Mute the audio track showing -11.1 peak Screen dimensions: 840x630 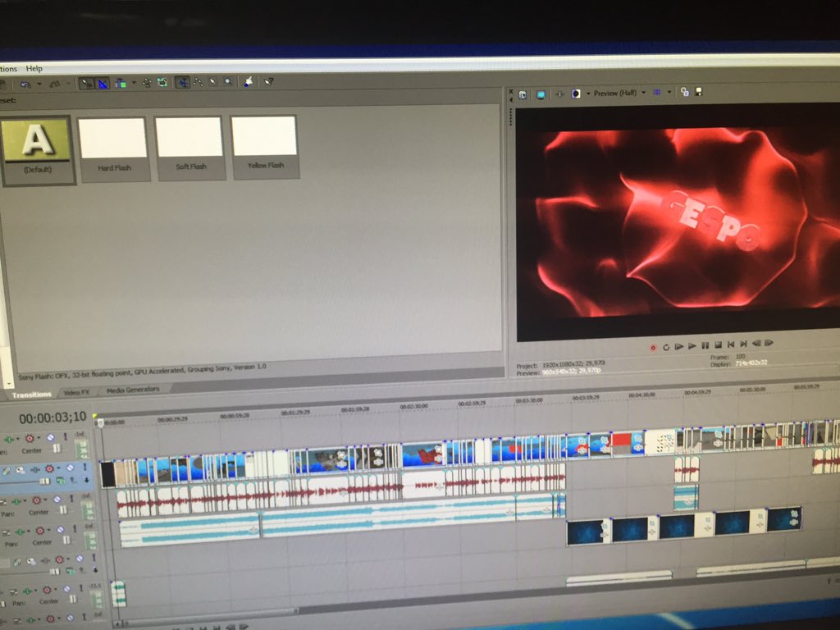(x=67, y=589)
